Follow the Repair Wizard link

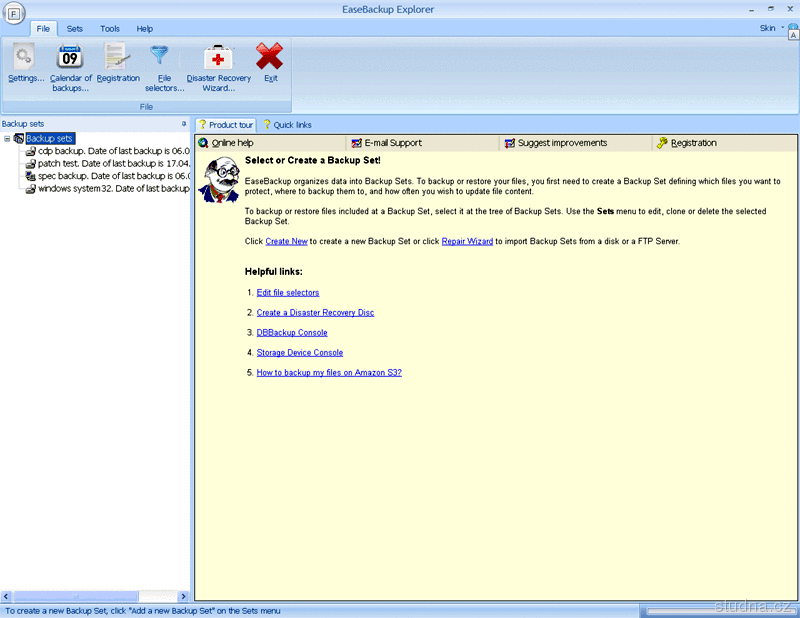pos(467,241)
